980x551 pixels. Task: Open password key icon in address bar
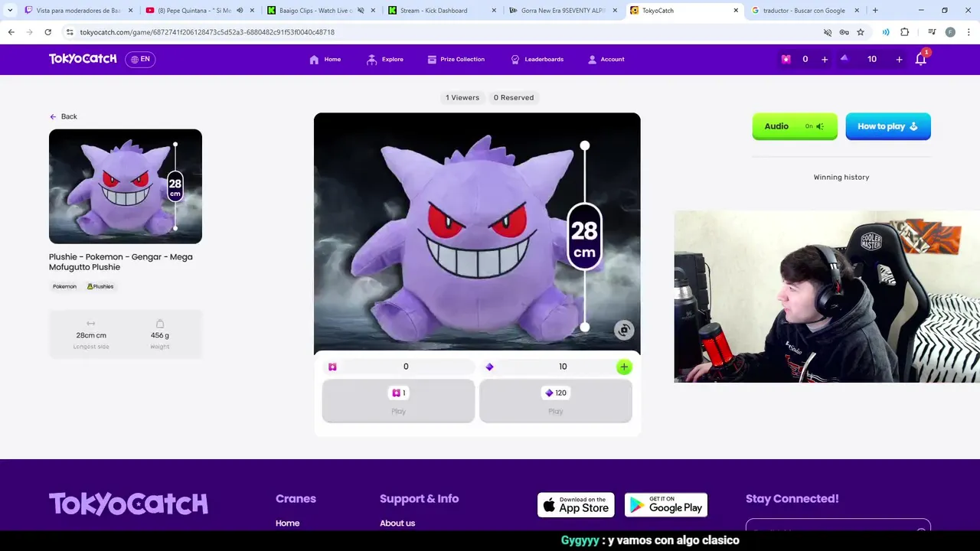[844, 32]
